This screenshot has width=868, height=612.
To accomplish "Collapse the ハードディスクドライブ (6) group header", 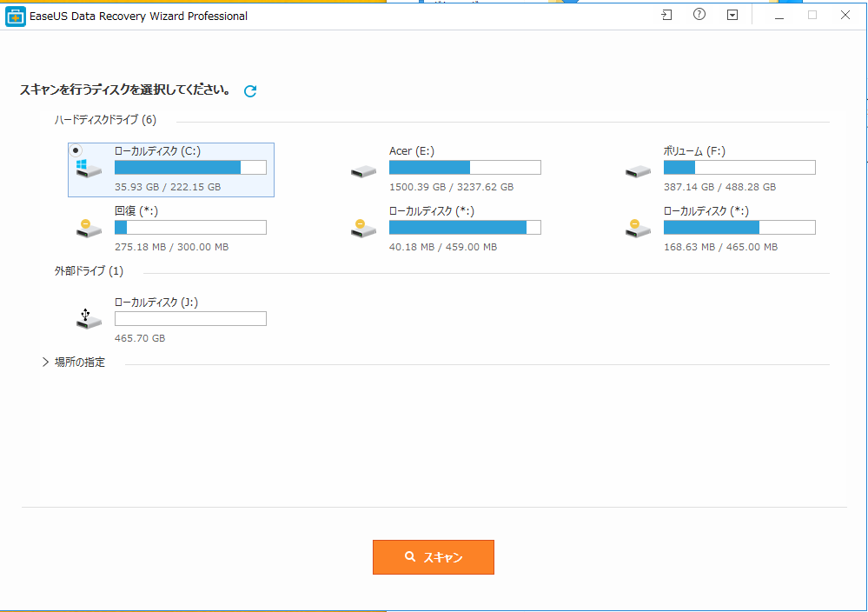I will [x=105, y=120].
